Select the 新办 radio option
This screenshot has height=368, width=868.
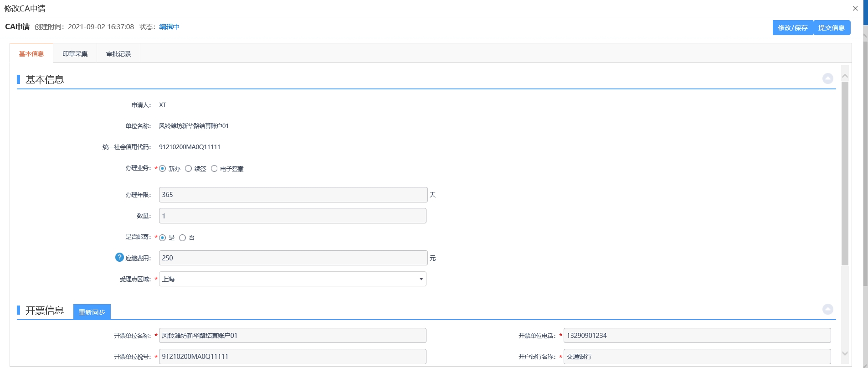pos(163,169)
